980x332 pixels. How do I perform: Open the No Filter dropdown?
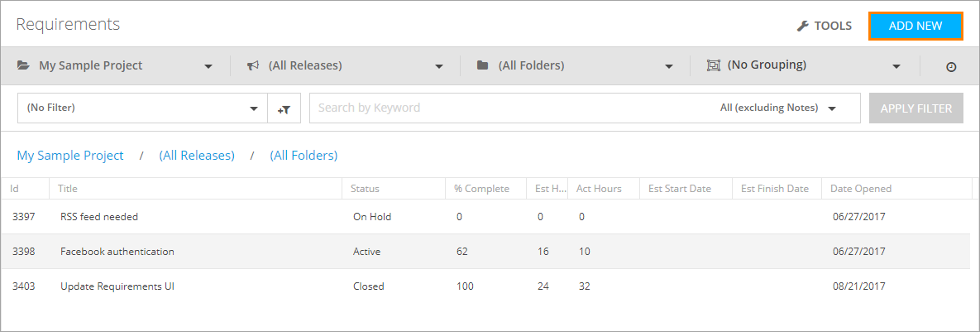click(254, 108)
